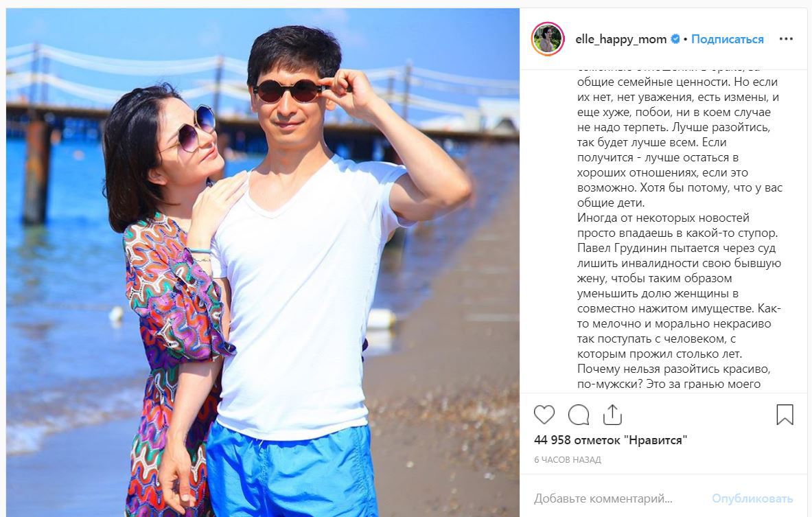Screen dimensions: 812x517
Task: Click the man's round sunglasses in photo
Action: pos(288,91)
